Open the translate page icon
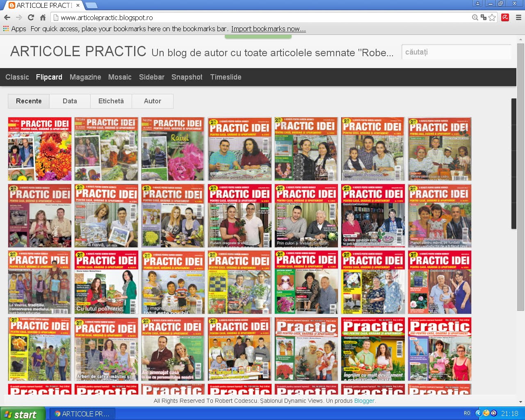 coord(484,17)
